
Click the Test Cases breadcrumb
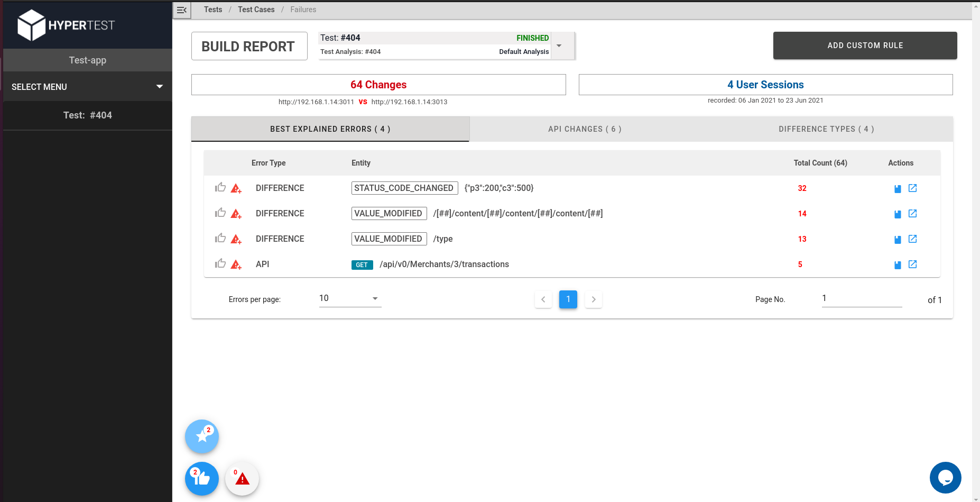[x=256, y=10]
